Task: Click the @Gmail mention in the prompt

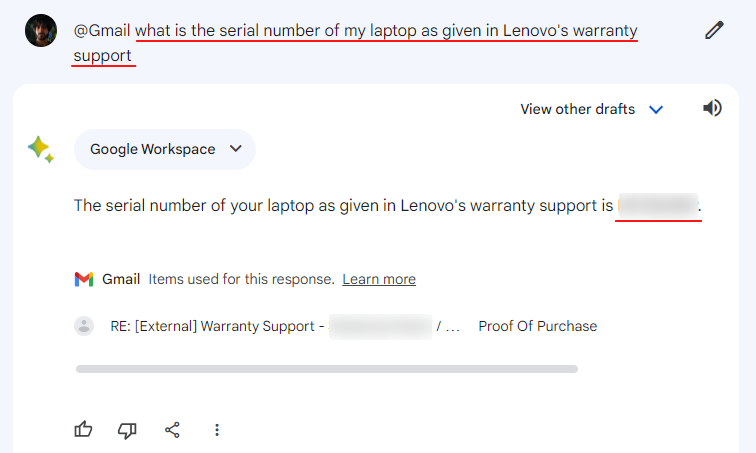Action: 102,30
